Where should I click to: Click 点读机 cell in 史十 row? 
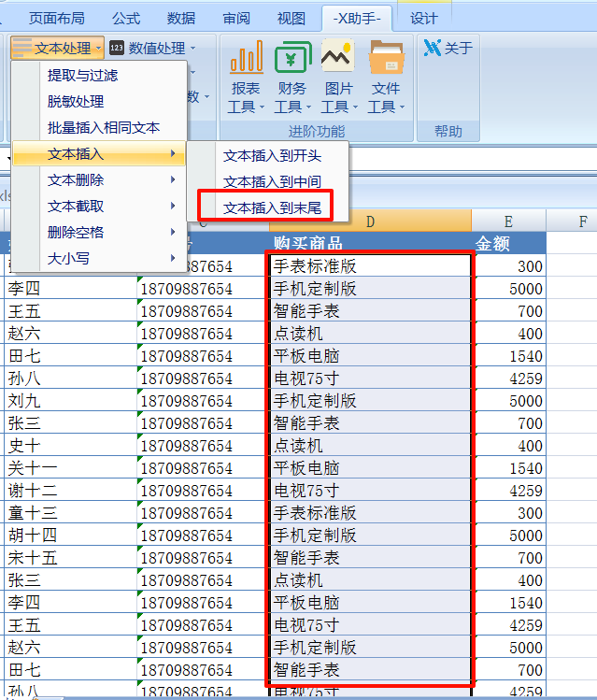pyautogui.click(x=370, y=445)
